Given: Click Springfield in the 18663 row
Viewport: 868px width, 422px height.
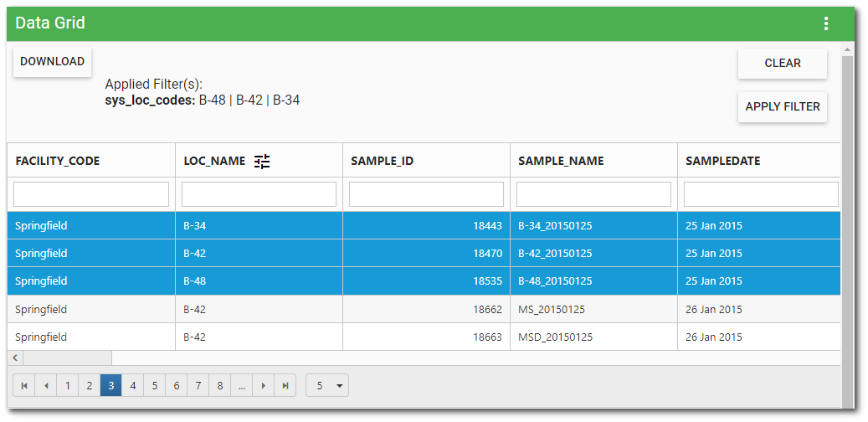Looking at the screenshot, I should pyautogui.click(x=41, y=337).
